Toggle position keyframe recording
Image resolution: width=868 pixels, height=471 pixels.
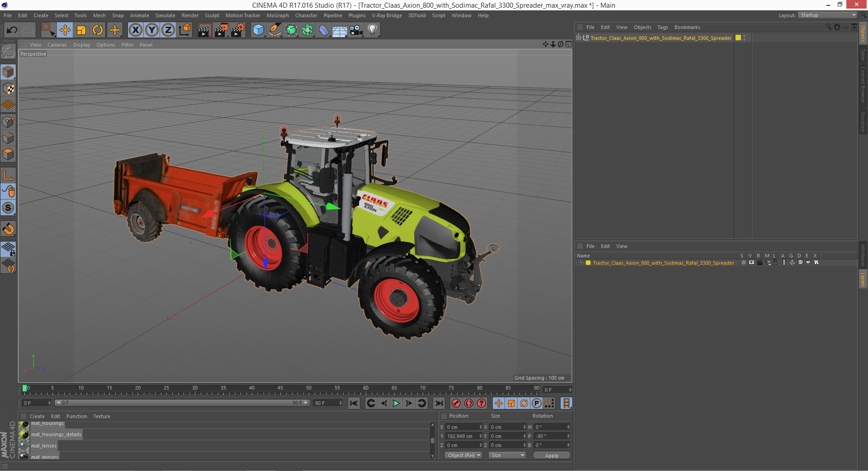[x=498, y=403]
